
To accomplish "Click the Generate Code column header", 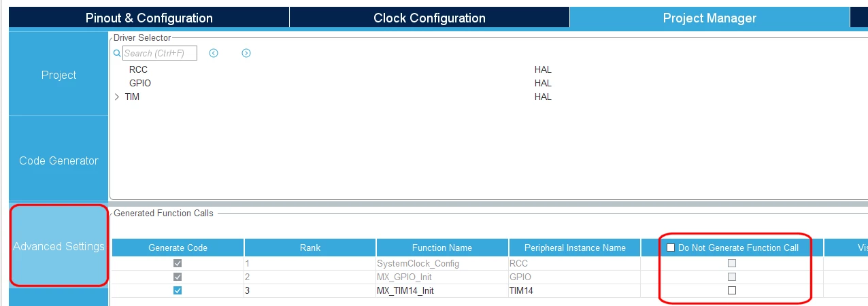I will [x=178, y=248].
